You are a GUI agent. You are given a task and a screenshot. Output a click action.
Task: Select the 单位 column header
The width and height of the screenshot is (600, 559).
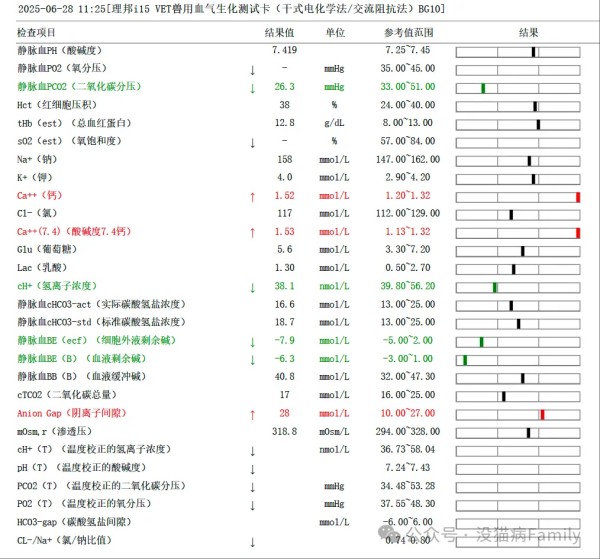(x=335, y=33)
